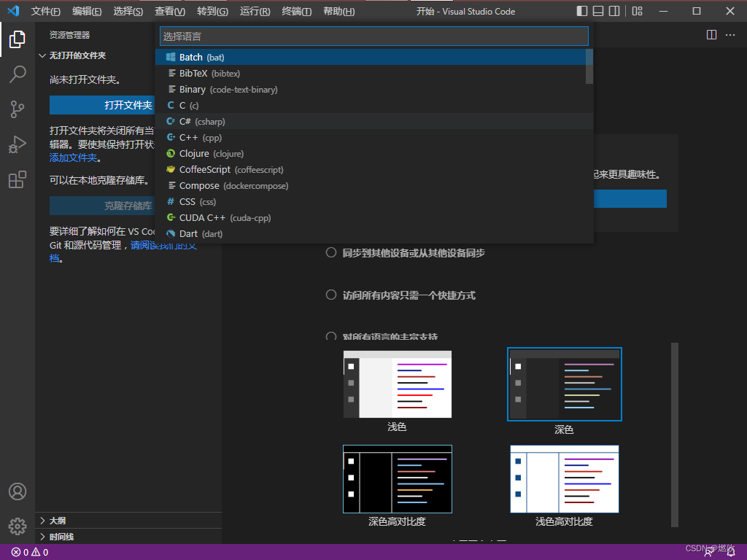747x560 pixels.
Task: Open the 转到(G) menu
Action: coord(212,11)
